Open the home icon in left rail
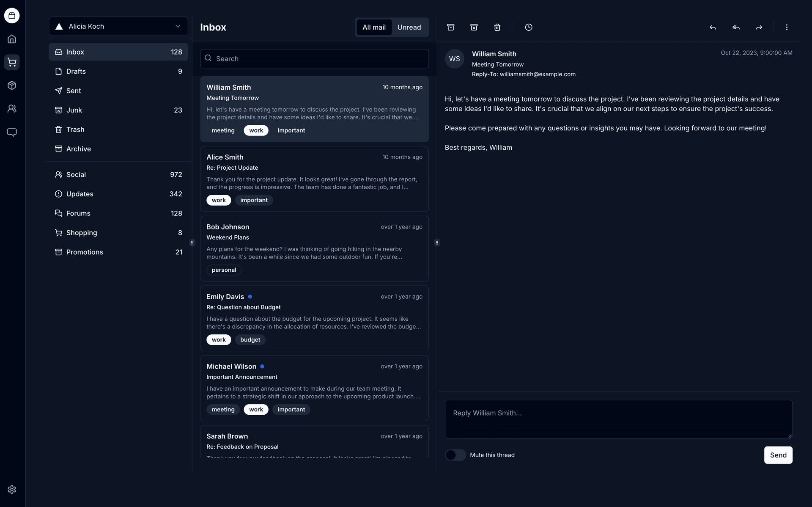This screenshot has height=507, width=812. coord(12,39)
